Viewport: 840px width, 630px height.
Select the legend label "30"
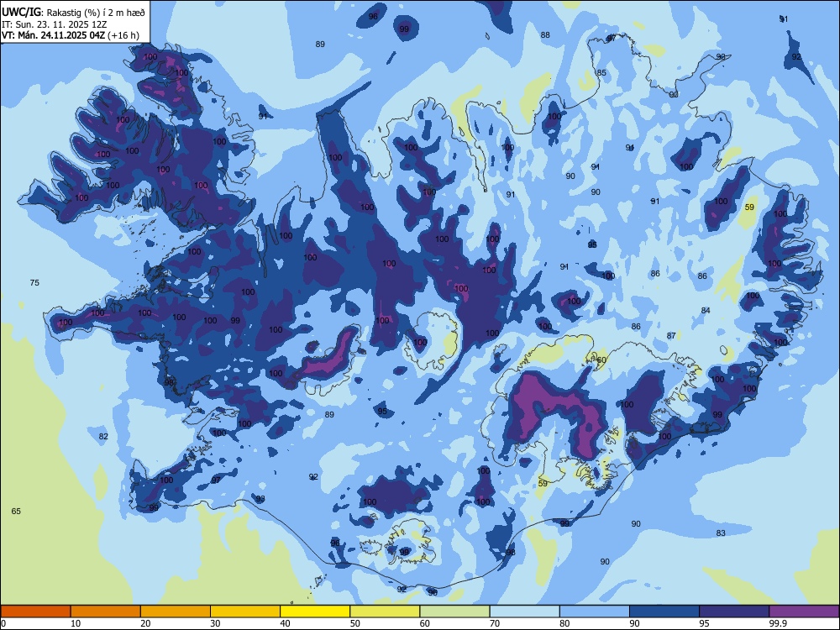(x=215, y=623)
